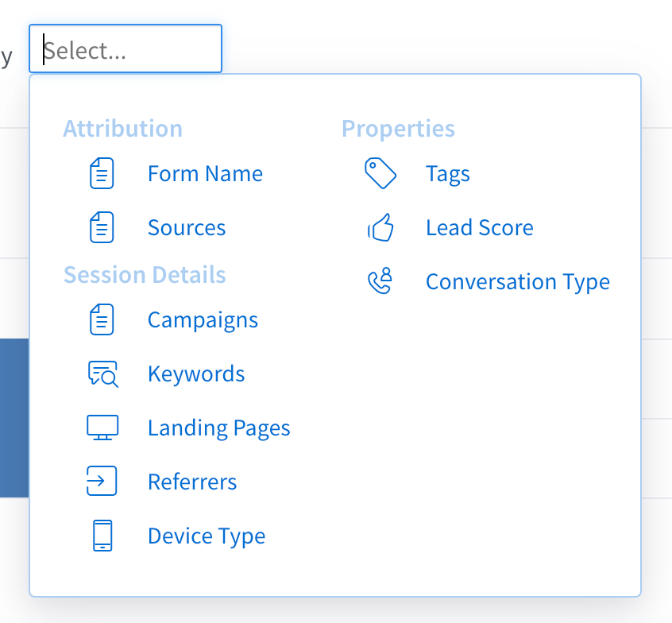Click the Campaigns document icon
Screen dimensions: 672x623
coord(102,319)
